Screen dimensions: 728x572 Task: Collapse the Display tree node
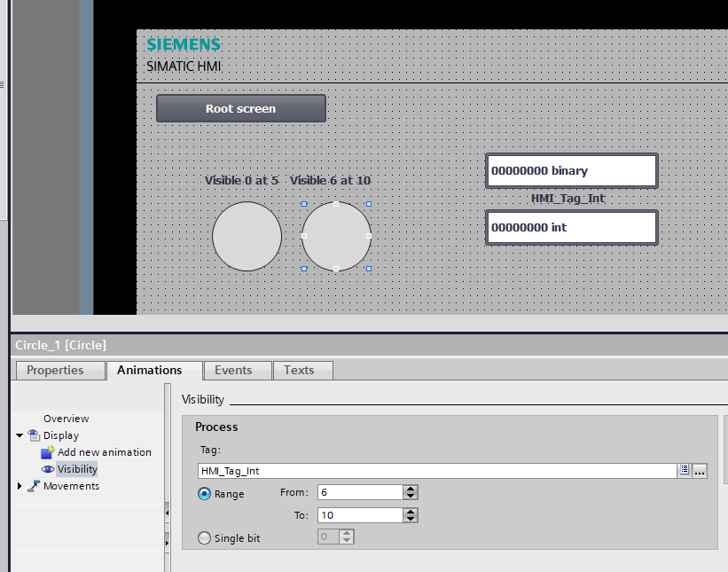[x=20, y=435]
